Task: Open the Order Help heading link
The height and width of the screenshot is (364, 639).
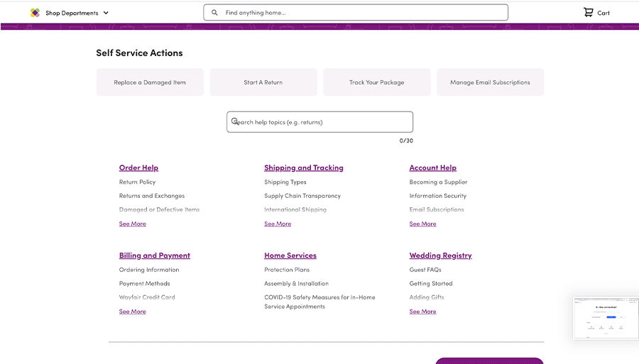Action: coord(138,167)
